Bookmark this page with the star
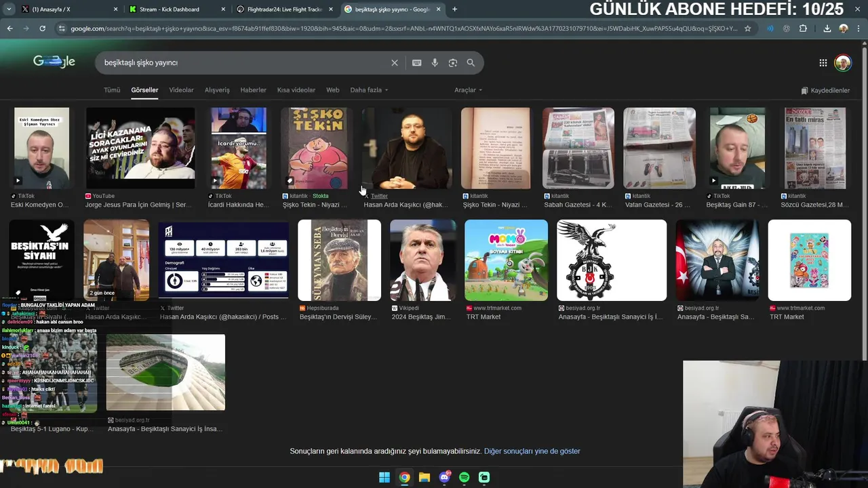The height and width of the screenshot is (488, 868). (x=747, y=28)
